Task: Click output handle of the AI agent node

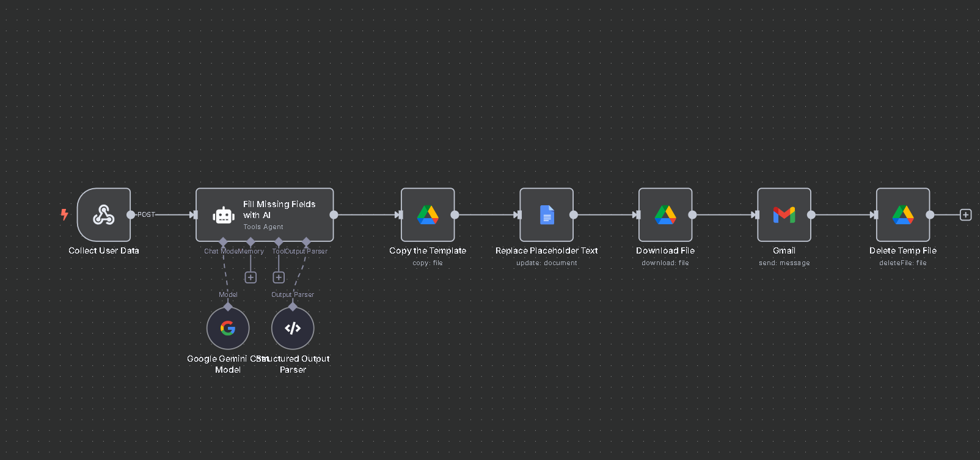Action: [334, 215]
